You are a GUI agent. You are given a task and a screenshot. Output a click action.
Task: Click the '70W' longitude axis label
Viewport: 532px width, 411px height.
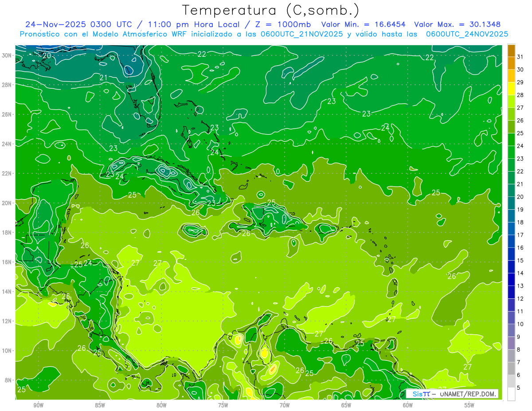click(x=285, y=405)
